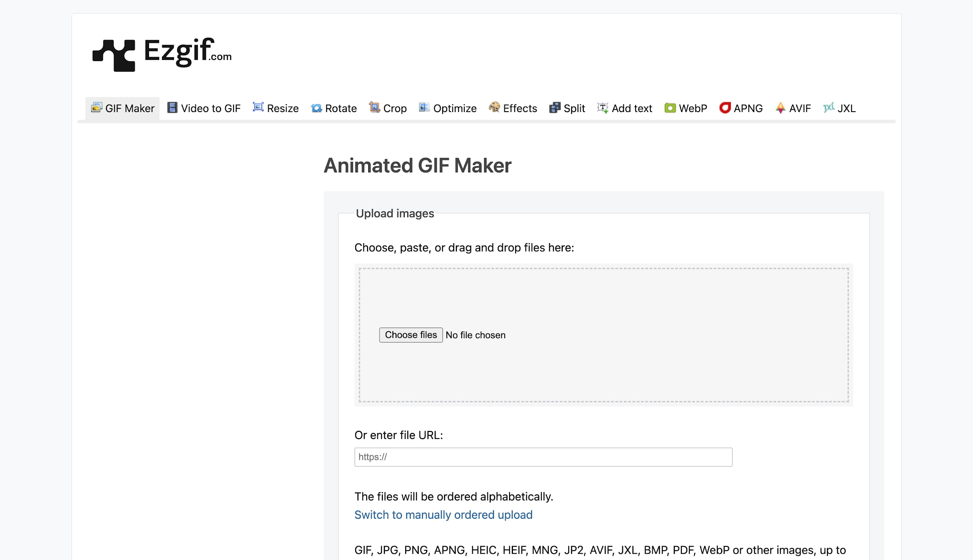Click the Ezgif.com logo
Image resolution: width=973 pixels, height=560 pixels.
(x=161, y=54)
